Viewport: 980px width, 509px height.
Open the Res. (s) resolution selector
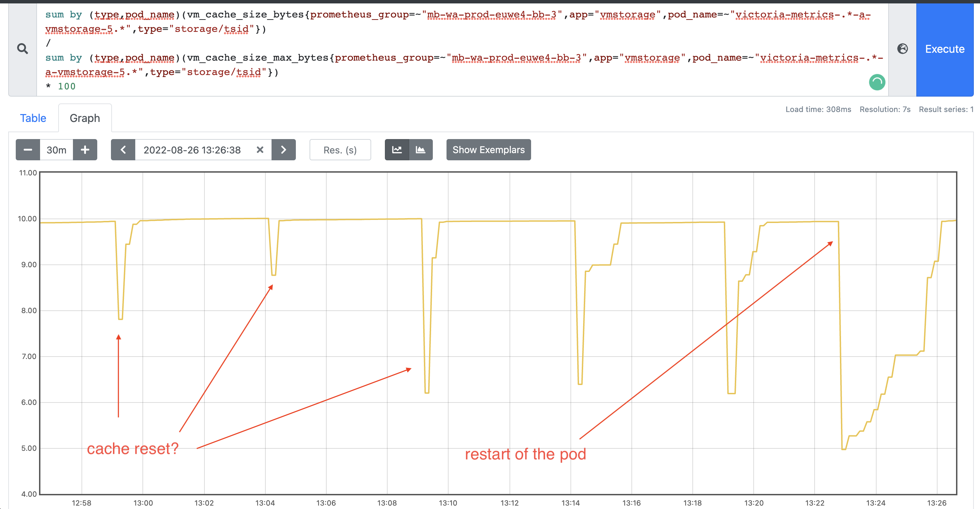coord(340,150)
